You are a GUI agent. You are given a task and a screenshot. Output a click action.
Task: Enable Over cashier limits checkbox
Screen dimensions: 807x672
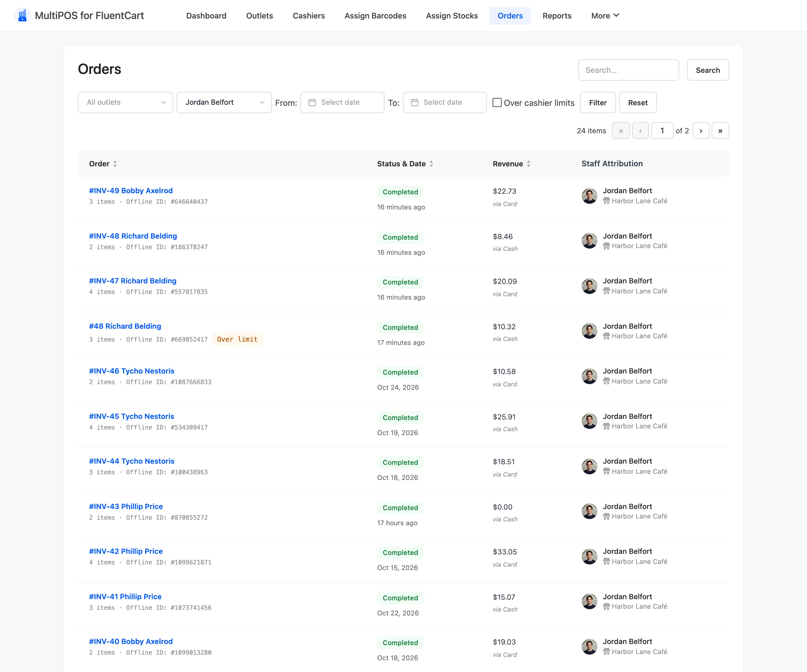[497, 102]
